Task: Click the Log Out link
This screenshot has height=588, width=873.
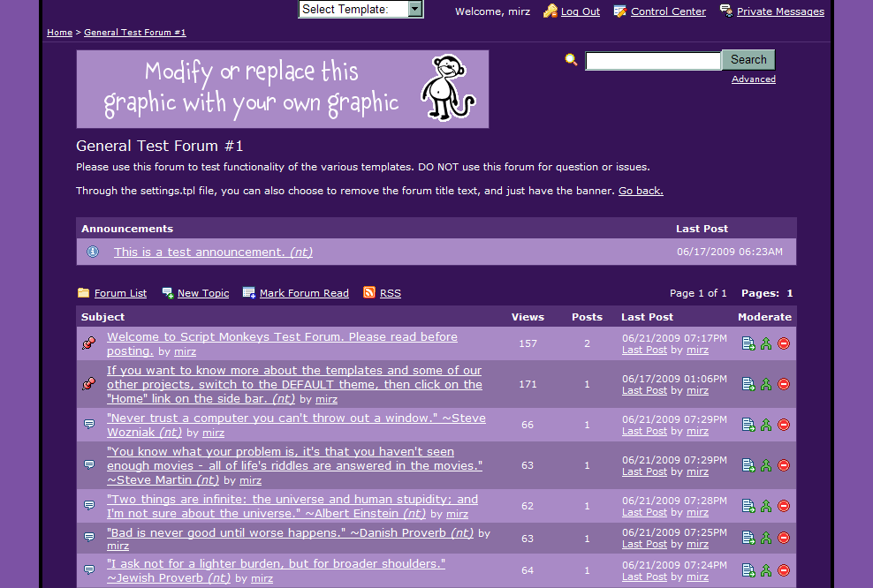Action: (x=581, y=11)
